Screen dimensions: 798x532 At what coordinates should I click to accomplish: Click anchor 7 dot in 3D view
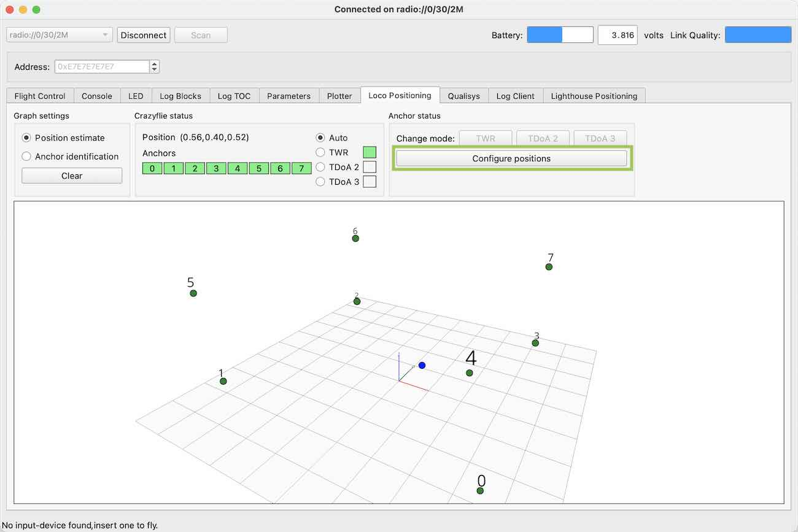pos(549,267)
